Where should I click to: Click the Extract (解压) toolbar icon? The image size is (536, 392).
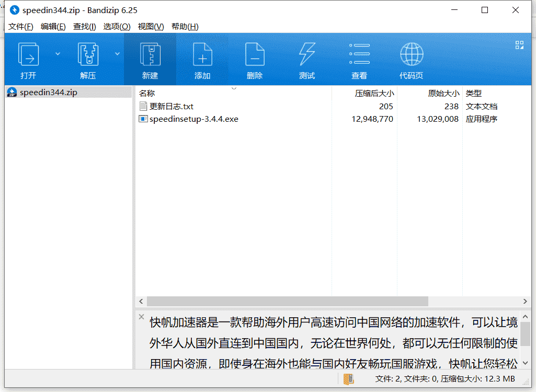point(88,54)
